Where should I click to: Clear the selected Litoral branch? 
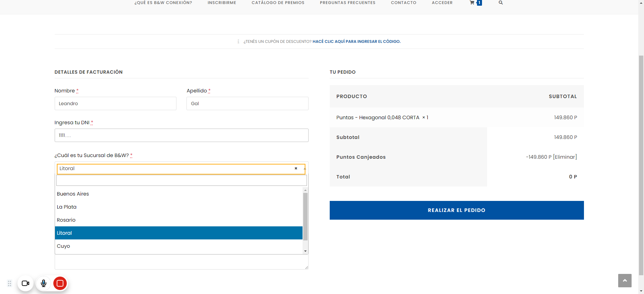(x=296, y=168)
